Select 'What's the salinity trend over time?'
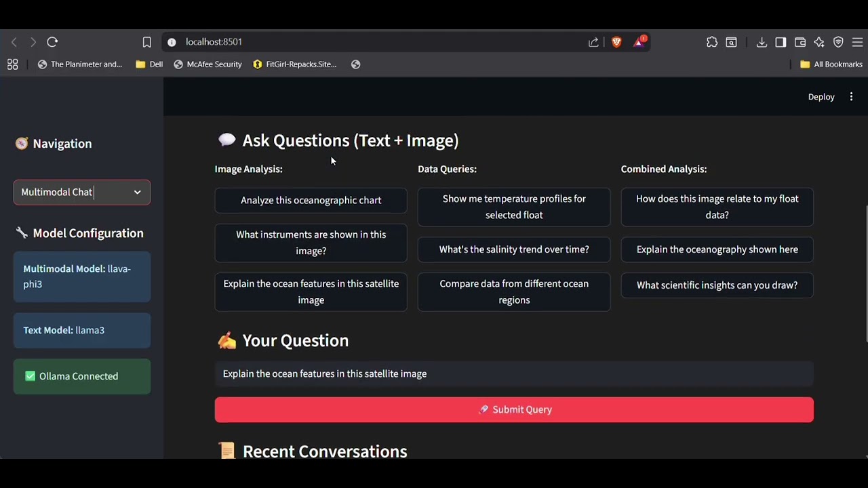This screenshot has height=488, width=868. coord(514,249)
